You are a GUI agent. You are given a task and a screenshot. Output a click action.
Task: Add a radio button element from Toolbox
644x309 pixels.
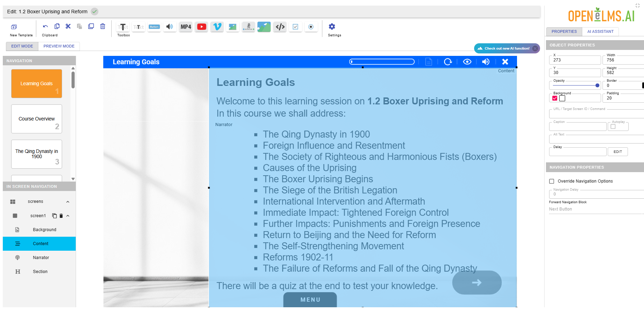[311, 27]
